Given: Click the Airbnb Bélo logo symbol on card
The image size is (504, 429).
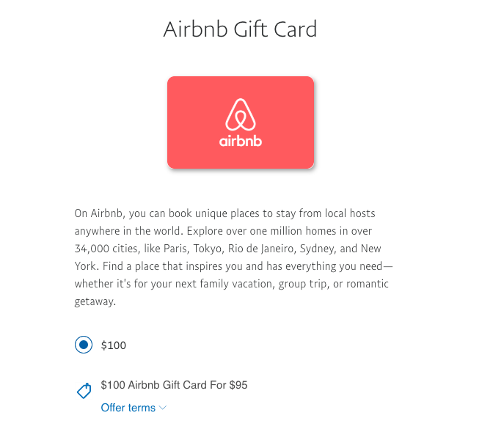Looking at the screenshot, I should pyautogui.click(x=240, y=115).
